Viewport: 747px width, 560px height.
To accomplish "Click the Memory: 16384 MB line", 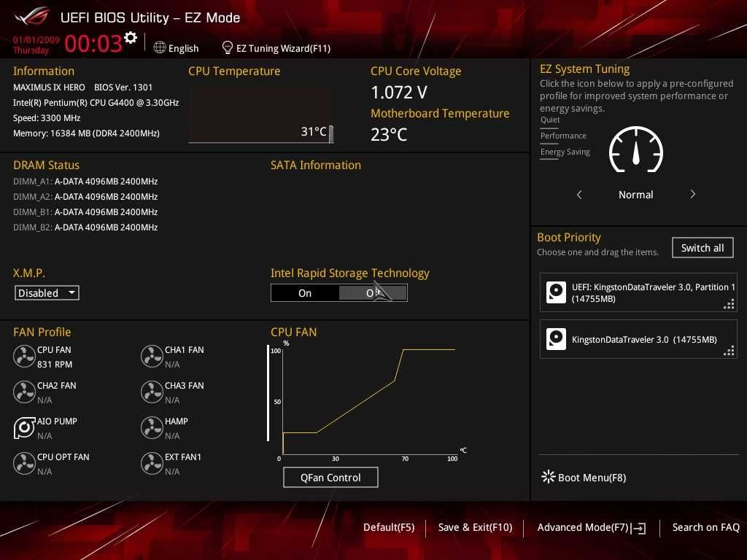I will point(86,133).
